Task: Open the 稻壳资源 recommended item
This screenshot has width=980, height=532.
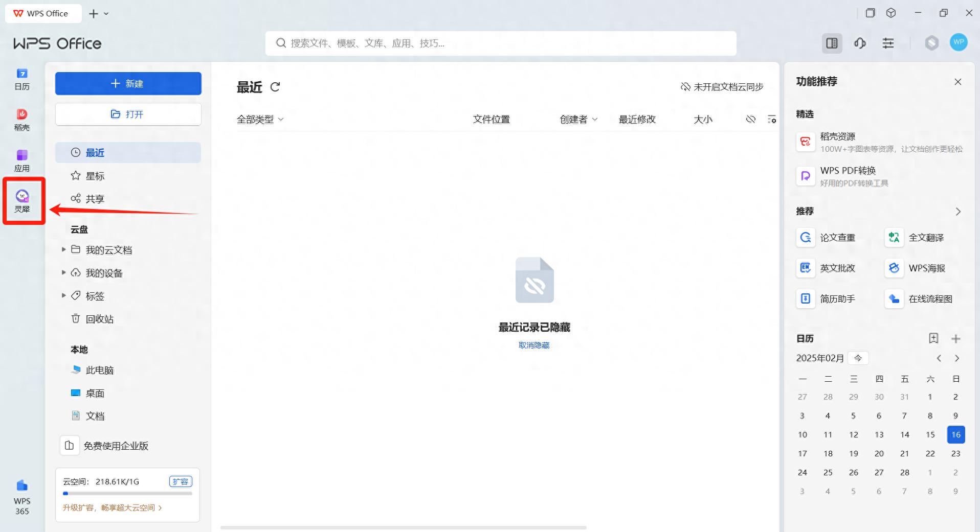Action: [879, 142]
